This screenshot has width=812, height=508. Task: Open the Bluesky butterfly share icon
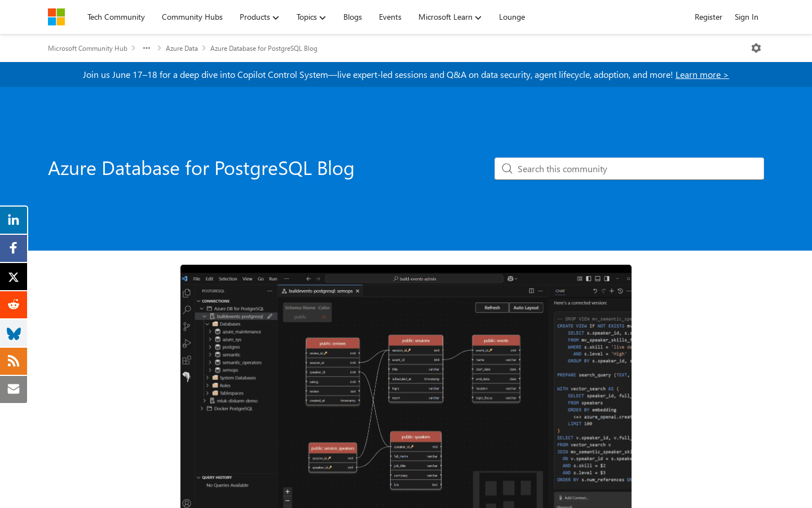click(x=14, y=333)
